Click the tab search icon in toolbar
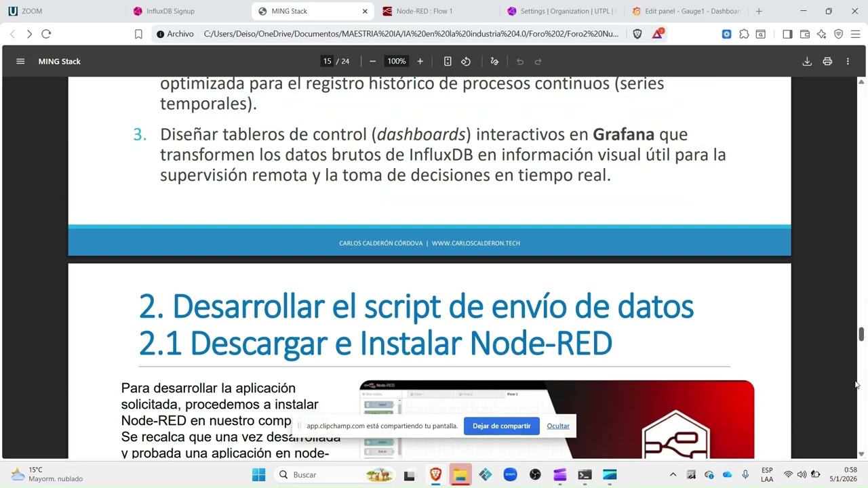868x488 pixels. tap(761, 34)
